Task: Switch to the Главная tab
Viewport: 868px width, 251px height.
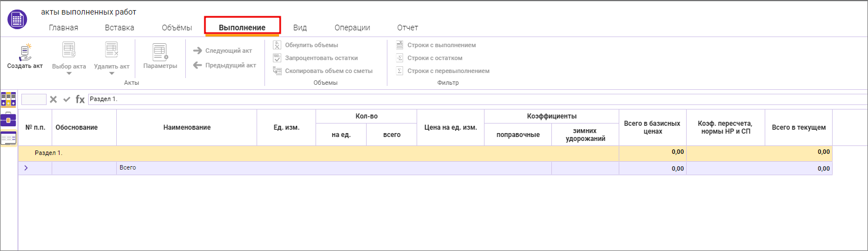Action: click(x=63, y=28)
